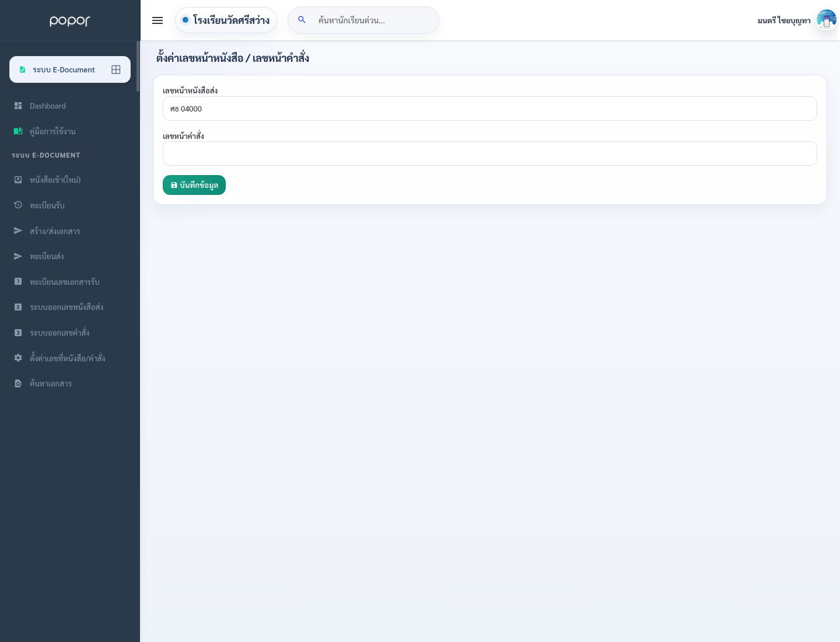
Task: Open ทะเบียนรับ menu item
Action: click(x=70, y=205)
